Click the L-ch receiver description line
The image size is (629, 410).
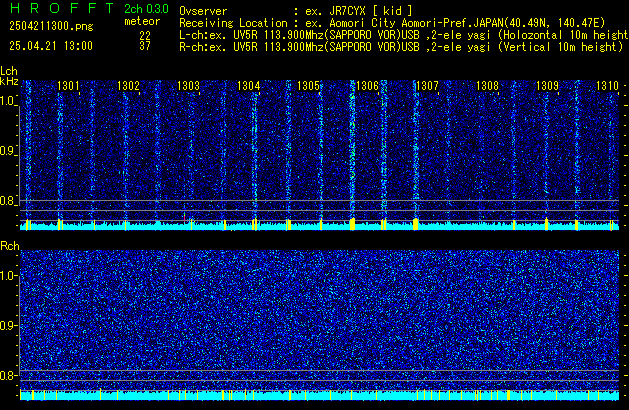click(x=404, y=35)
